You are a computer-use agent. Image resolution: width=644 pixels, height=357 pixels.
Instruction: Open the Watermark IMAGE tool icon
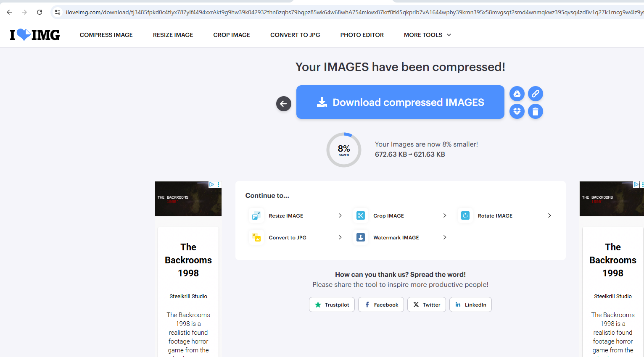tap(361, 237)
